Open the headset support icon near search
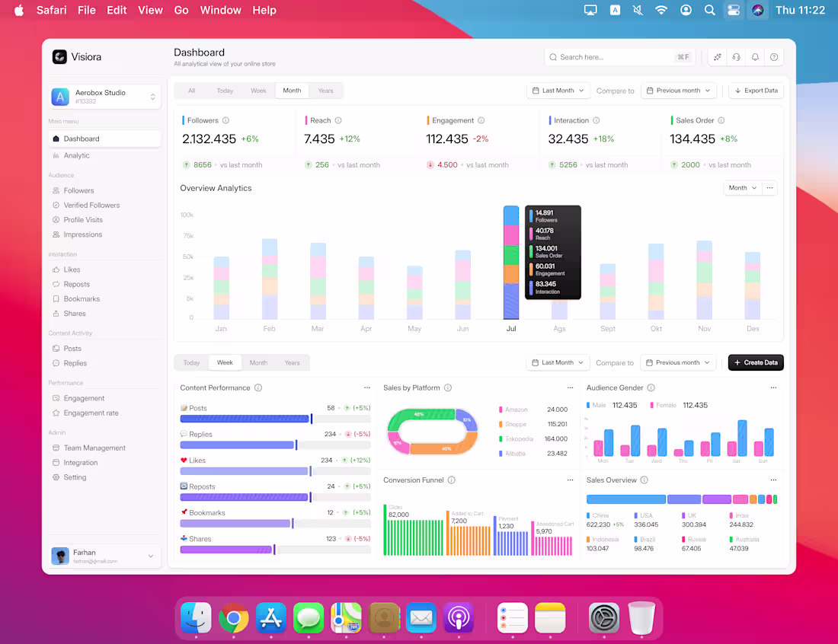838x644 pixels. 735,57
